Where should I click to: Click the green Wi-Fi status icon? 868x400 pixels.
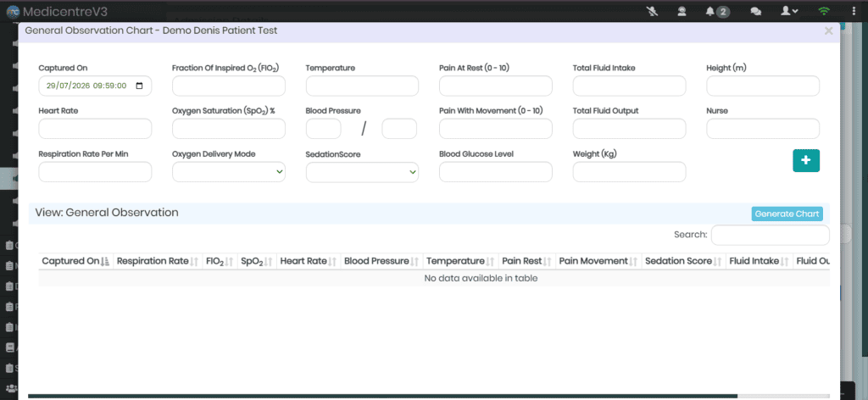point(824,11)
